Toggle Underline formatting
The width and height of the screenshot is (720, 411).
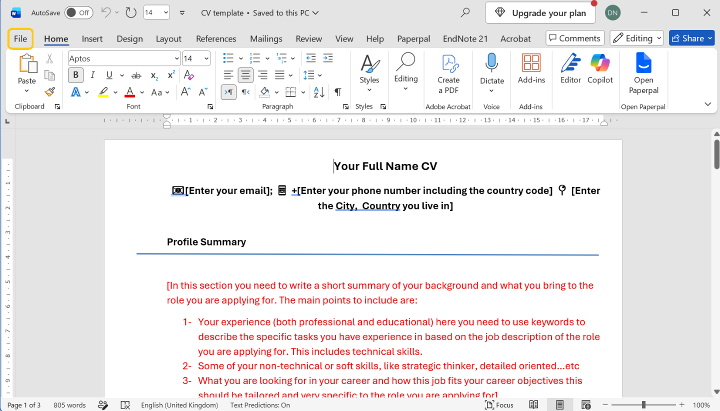(109, 75)
